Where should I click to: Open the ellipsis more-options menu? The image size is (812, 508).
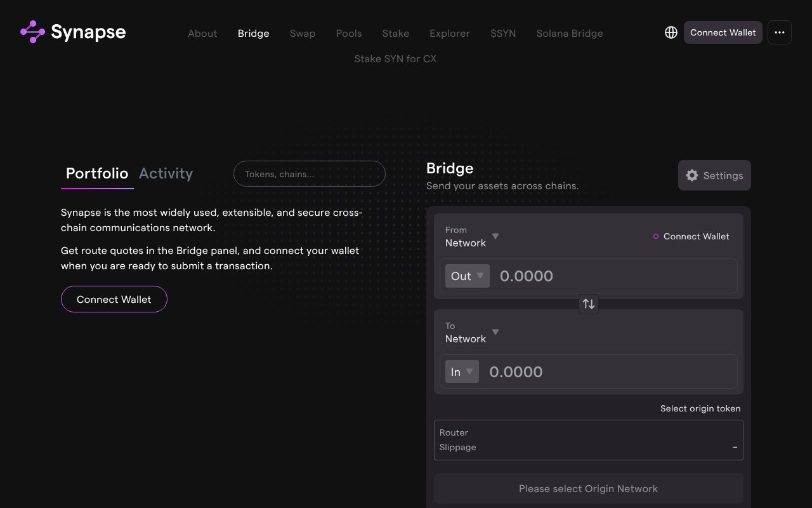(x=779, y=32)
